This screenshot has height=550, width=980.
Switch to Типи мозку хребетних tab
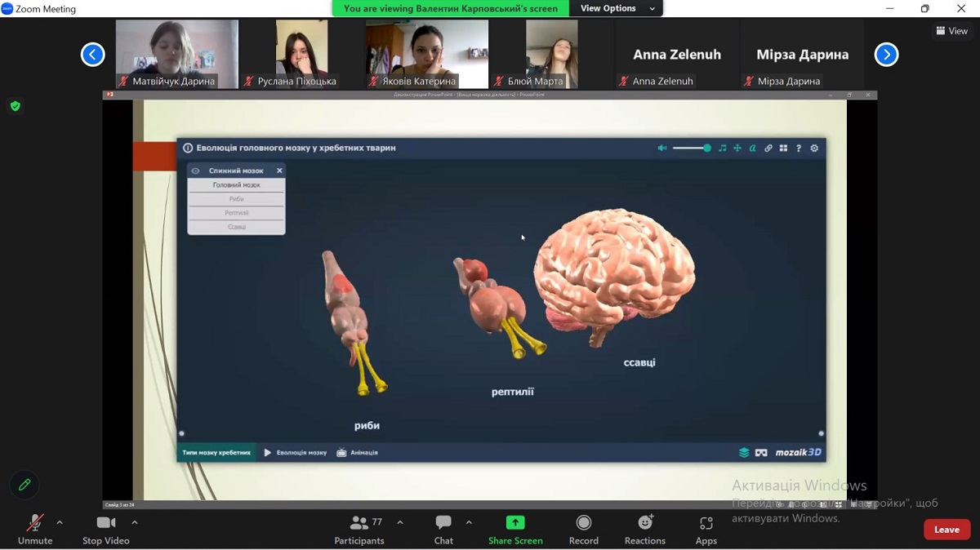(216, 452)
